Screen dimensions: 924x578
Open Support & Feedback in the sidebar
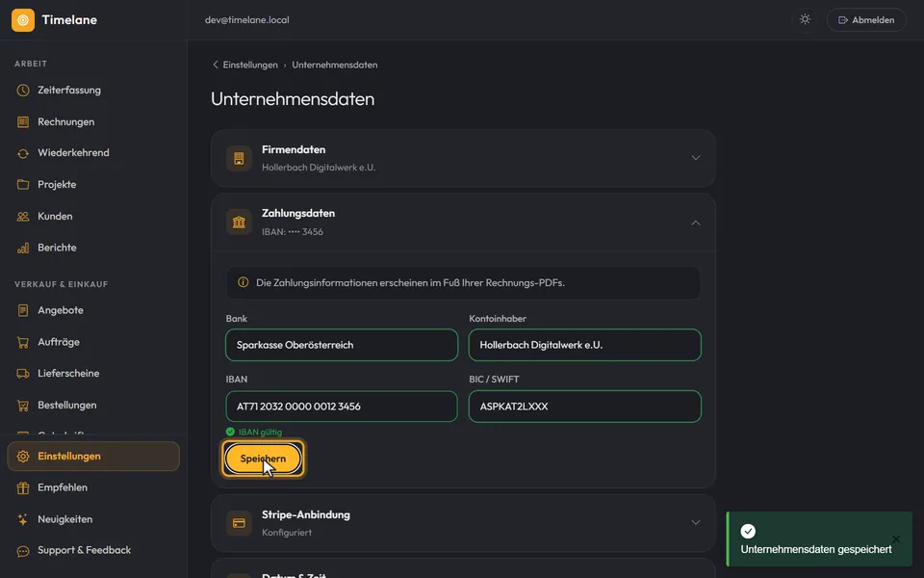[93, 551]
